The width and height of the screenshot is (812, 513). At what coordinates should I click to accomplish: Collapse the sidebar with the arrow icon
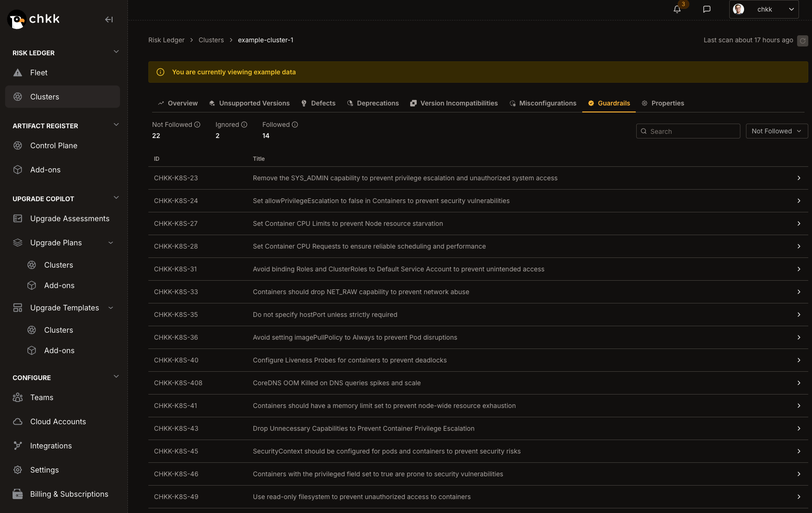point(109,20)
